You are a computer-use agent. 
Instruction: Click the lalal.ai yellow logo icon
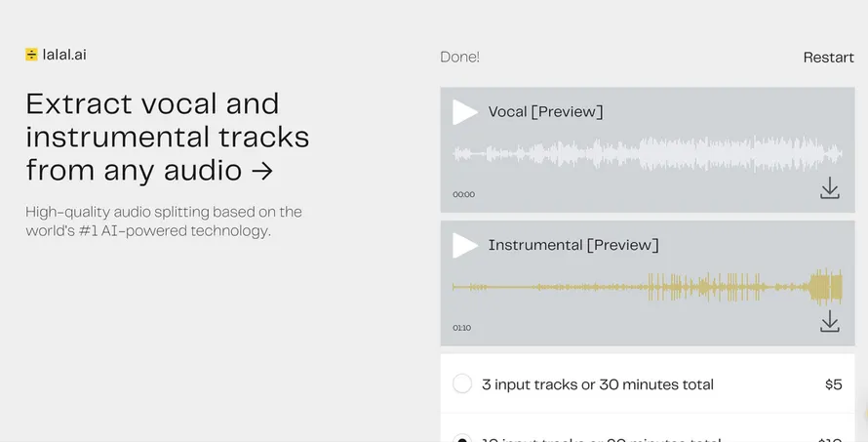[x=31, y=55]
